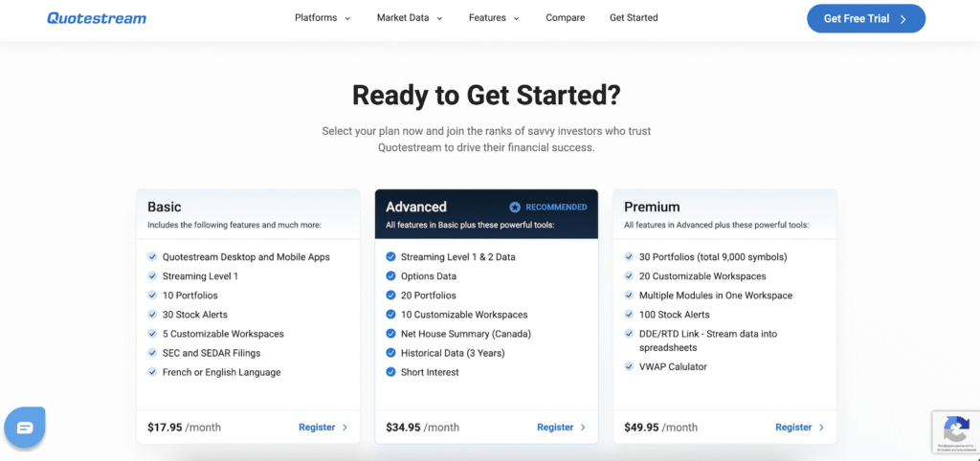Click checkmark beside 100 Stock Alerts
Image resolution: width=980 pixels, height=461 pixels.
[629, 315]
